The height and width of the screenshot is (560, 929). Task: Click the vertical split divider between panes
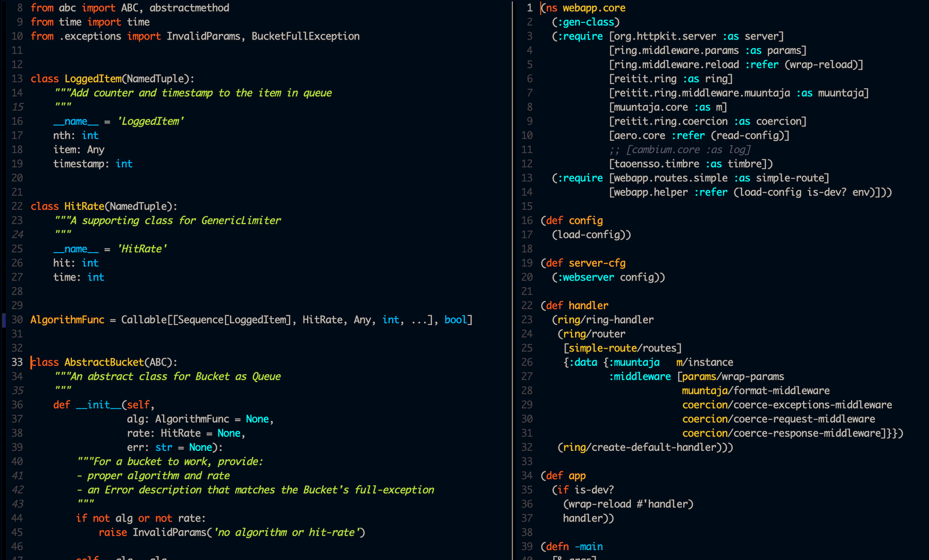[x=512, y=279]
